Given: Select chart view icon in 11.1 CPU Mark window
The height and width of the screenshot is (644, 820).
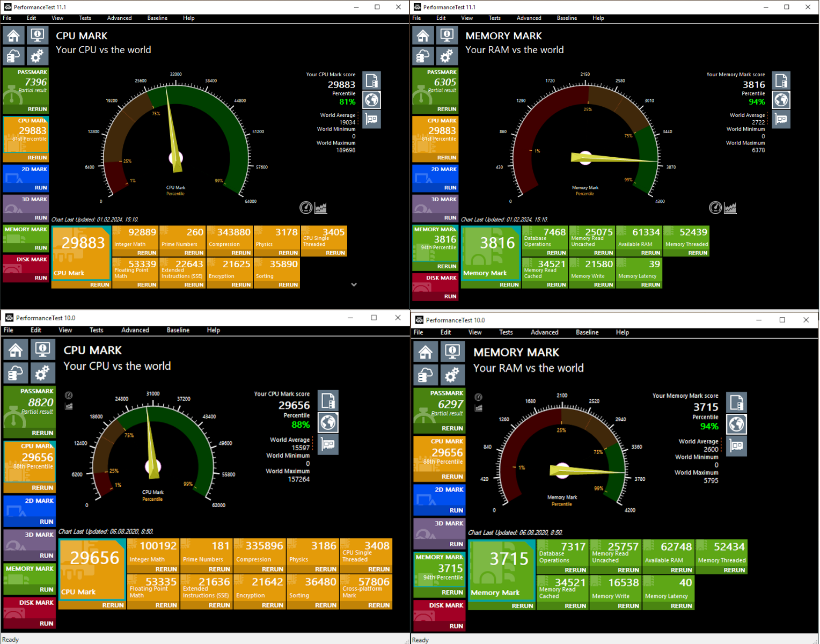Looking at the screenshot, I should (x=321, y=208).
